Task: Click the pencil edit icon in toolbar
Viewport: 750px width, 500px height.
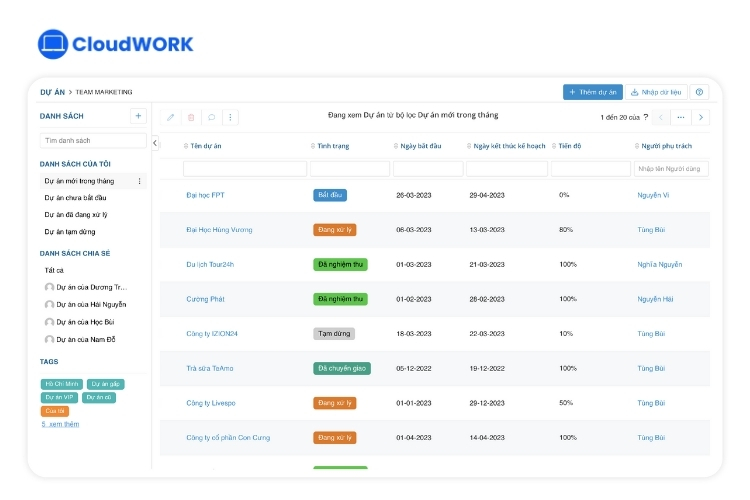Action: pyautogui.click(x=171, y=117)
